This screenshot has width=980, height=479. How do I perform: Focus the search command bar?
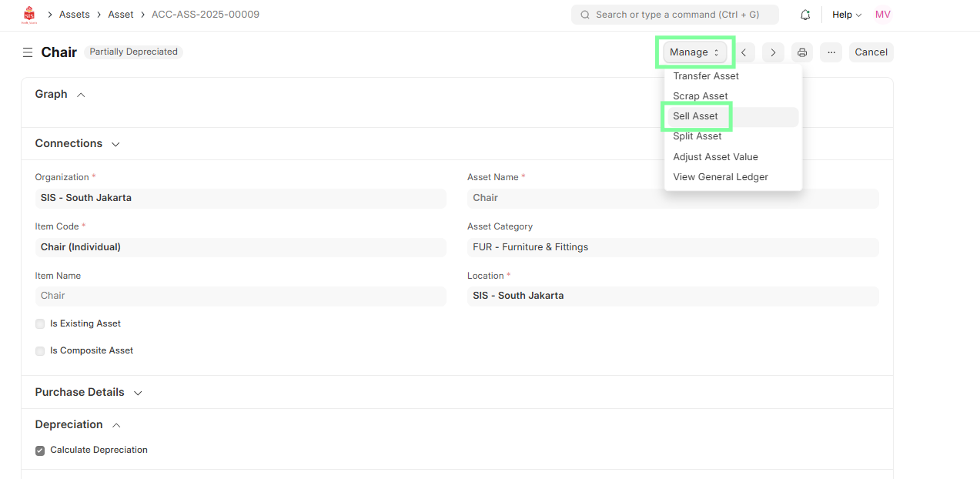pos(674,15)
